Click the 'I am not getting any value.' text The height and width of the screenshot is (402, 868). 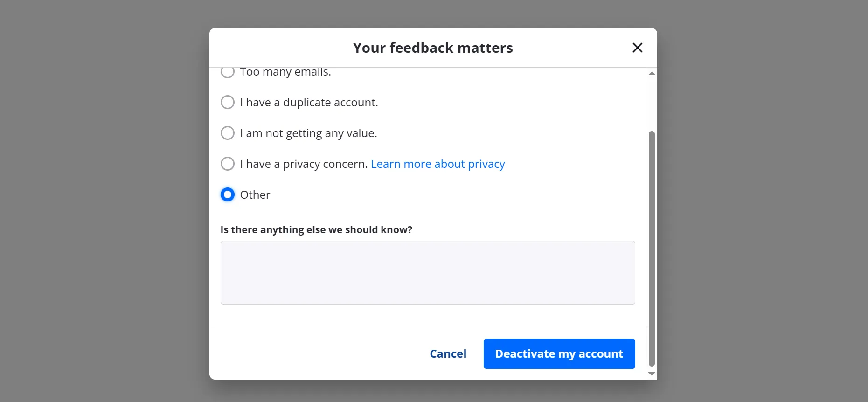pyautogui.click(x=308, y=133)
